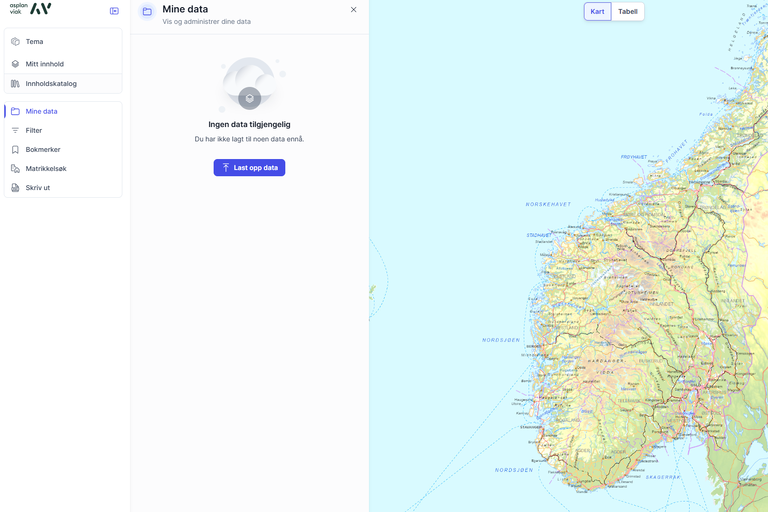This screenshot has width=768, height=512.
Task: Open the Innholdskatalog library icon
Action: point(15,84)
